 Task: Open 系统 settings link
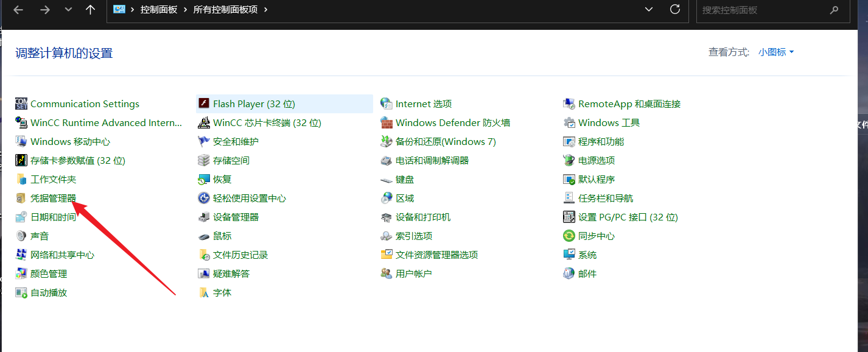pyautogui.click(x=587, y=255)
